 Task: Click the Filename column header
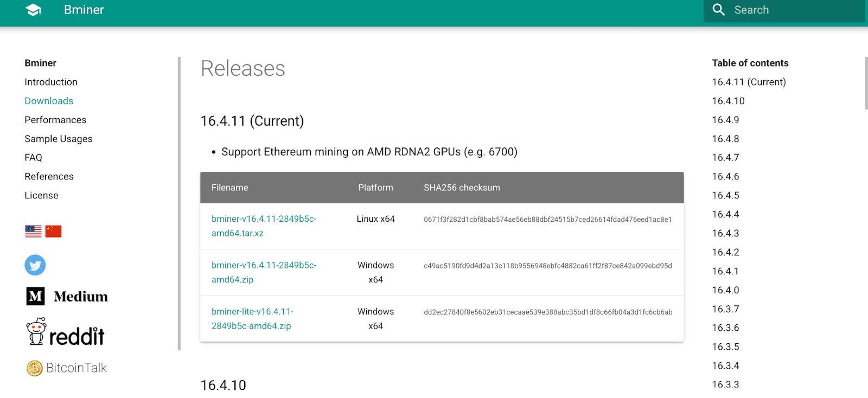230,188
